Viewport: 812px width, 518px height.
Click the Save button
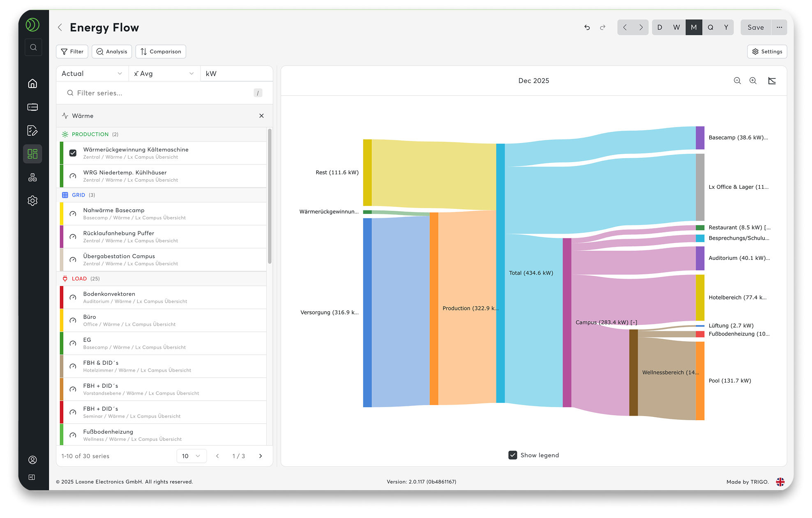click(x=756, y=27)
